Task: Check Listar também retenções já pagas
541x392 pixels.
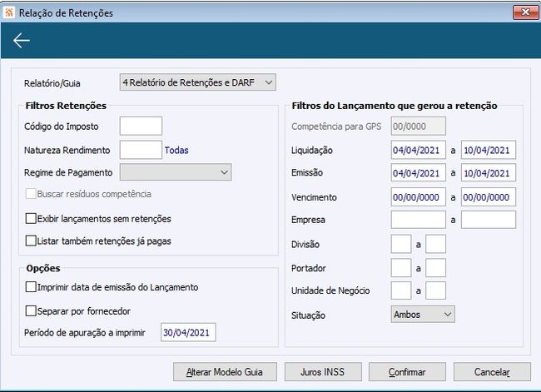Action: [31, 241]
